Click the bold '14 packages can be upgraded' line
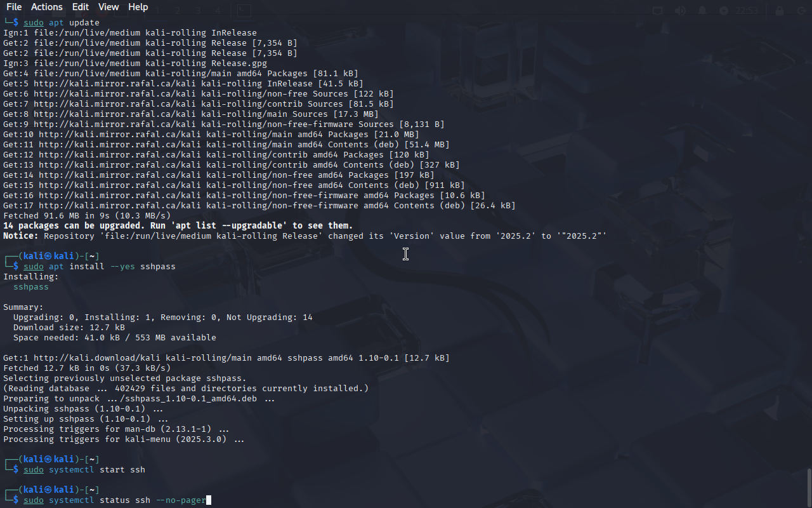Viewport: 812px width, 508px height. [x=178, y=226]
